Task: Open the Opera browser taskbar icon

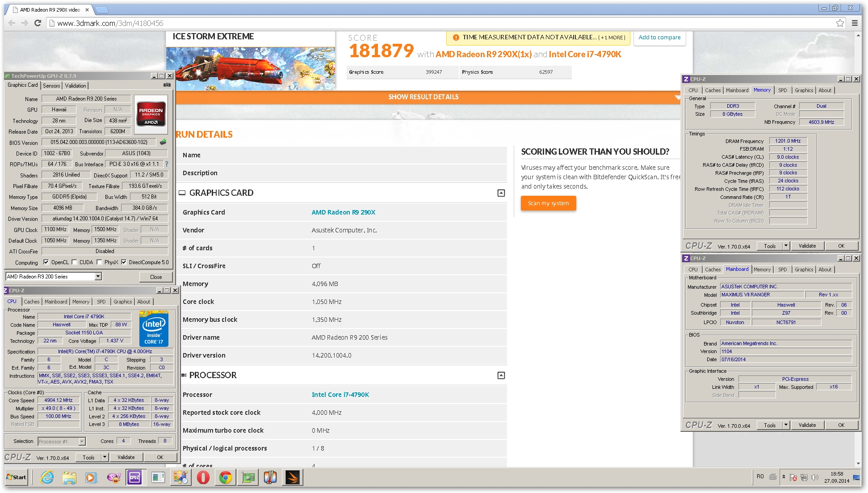Action: (203, 477)
